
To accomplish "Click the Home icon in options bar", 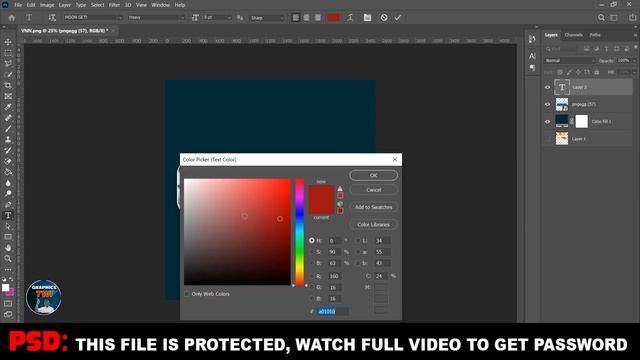I will tap(12, 18).
